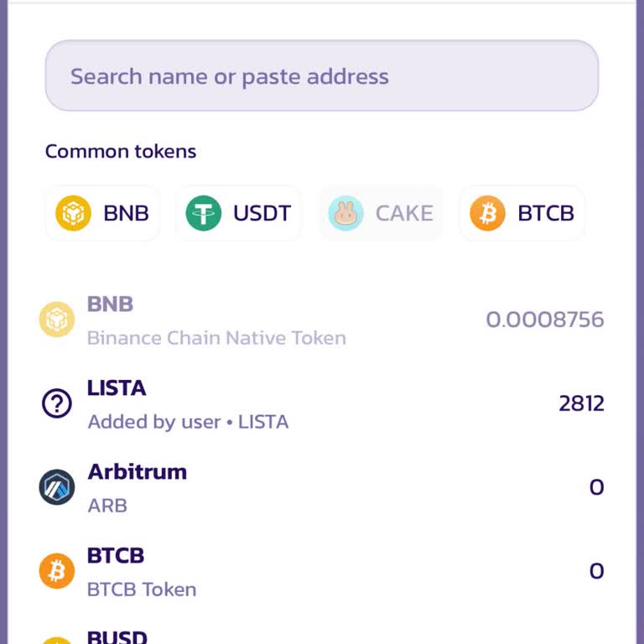Tap the disabled CAKE token chip

pyautogui.click(x=382, y=213)
